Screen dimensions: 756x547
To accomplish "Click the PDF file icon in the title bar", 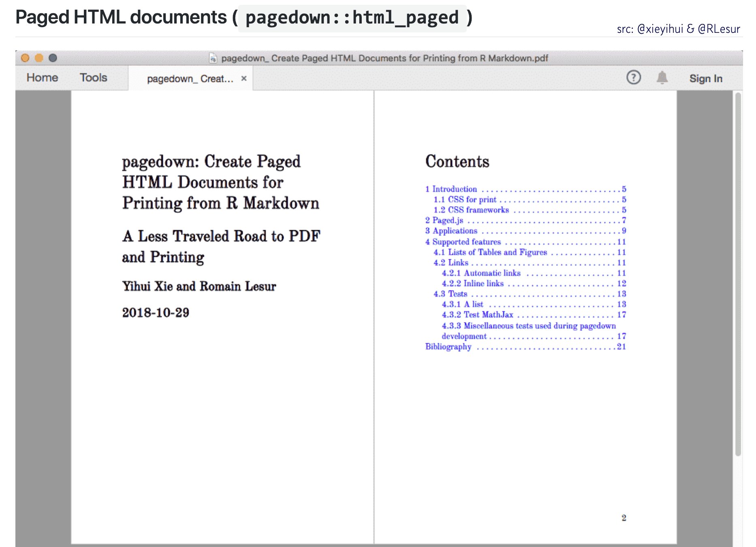I will click(213, 58).
